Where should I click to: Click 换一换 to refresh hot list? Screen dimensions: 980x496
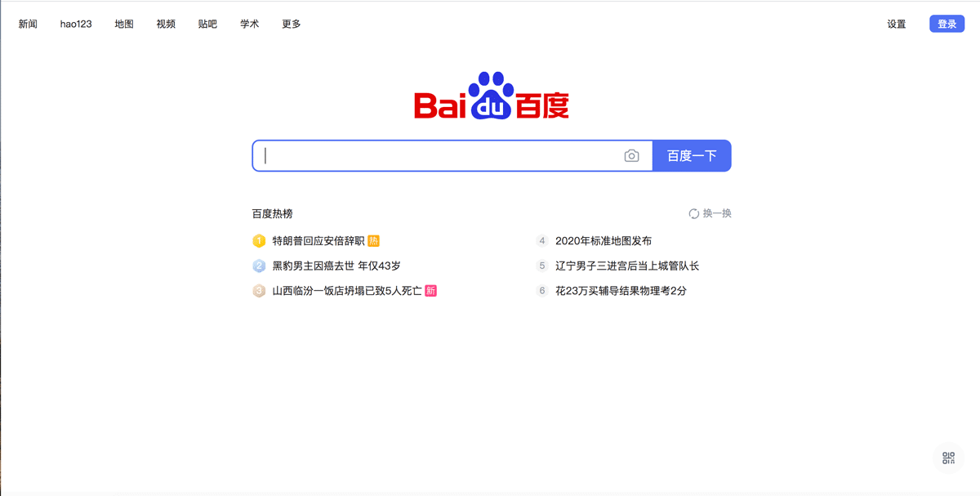tap(717, 214)
